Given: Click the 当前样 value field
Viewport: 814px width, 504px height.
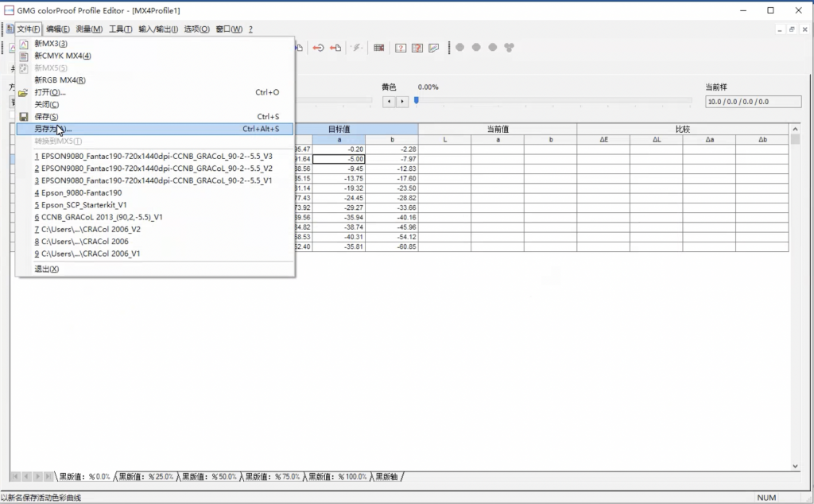Looking at the screenshot, I should tap(753, 102).
